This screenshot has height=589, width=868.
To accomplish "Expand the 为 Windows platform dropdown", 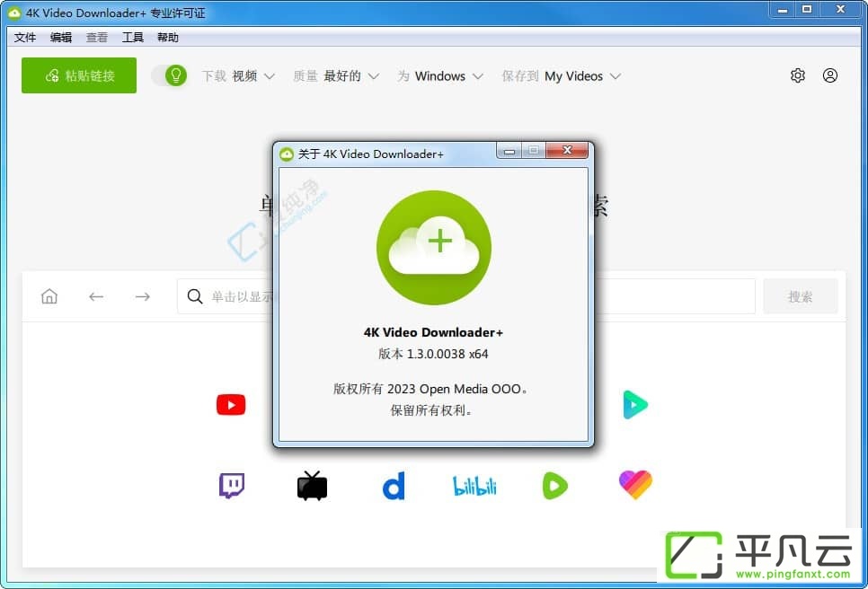I will pyautogui.click(x=440, y=75).
